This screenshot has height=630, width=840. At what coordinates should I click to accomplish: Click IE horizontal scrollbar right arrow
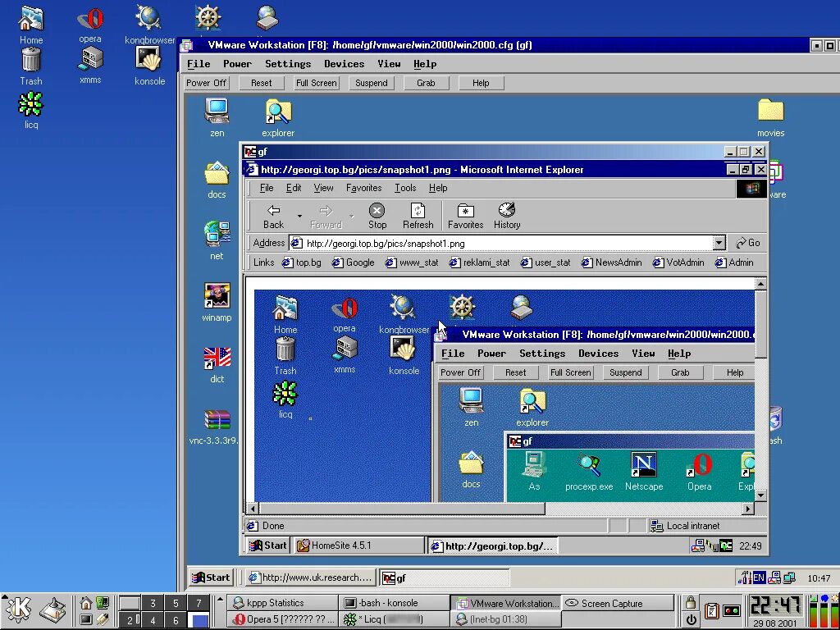click(x=748, y=508)
